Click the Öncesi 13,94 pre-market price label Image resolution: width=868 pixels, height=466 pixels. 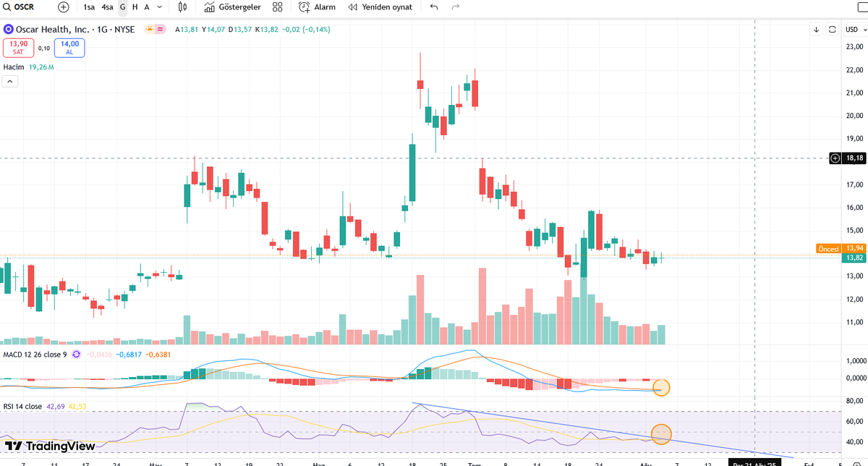(841, 248)
